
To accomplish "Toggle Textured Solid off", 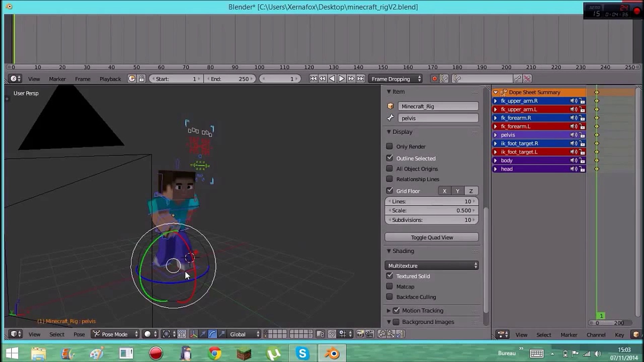I will tap(389, 276).
